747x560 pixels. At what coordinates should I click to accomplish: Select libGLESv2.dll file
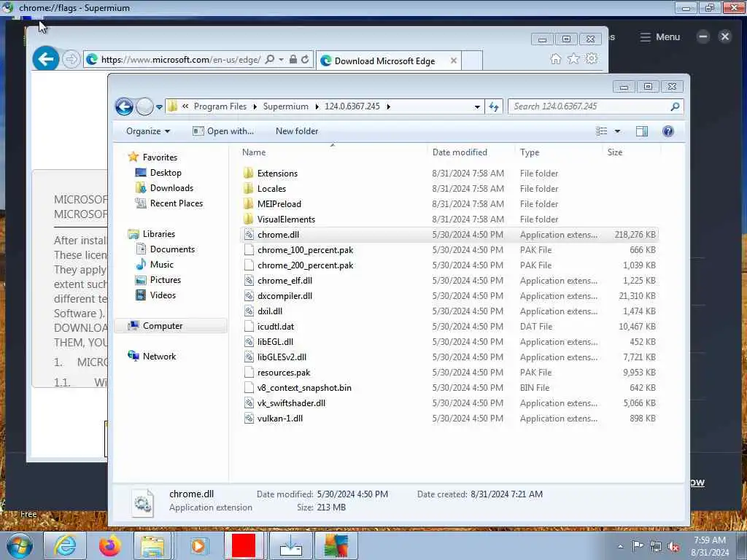[282, 357]
